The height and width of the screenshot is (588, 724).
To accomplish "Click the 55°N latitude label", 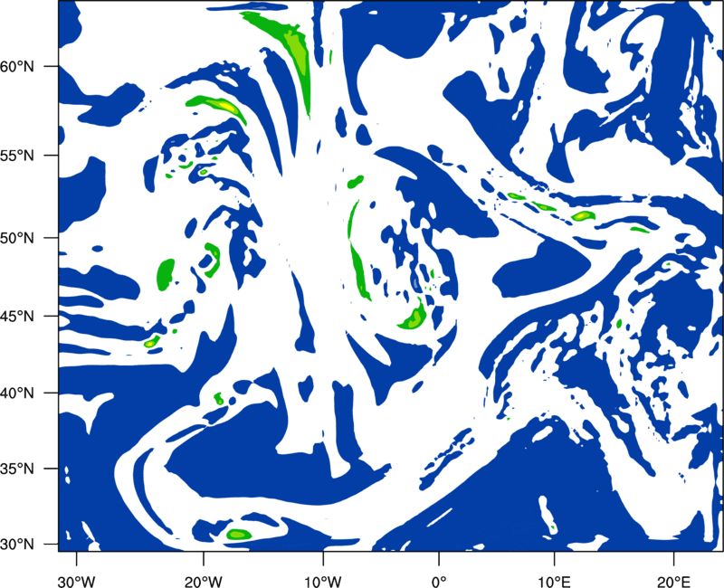I will tap(17, 156).
